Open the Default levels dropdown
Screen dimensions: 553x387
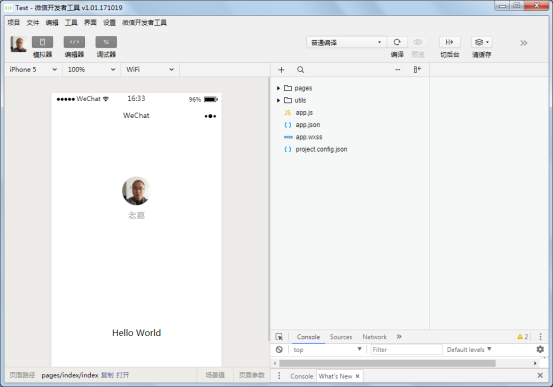coord(469,350)
